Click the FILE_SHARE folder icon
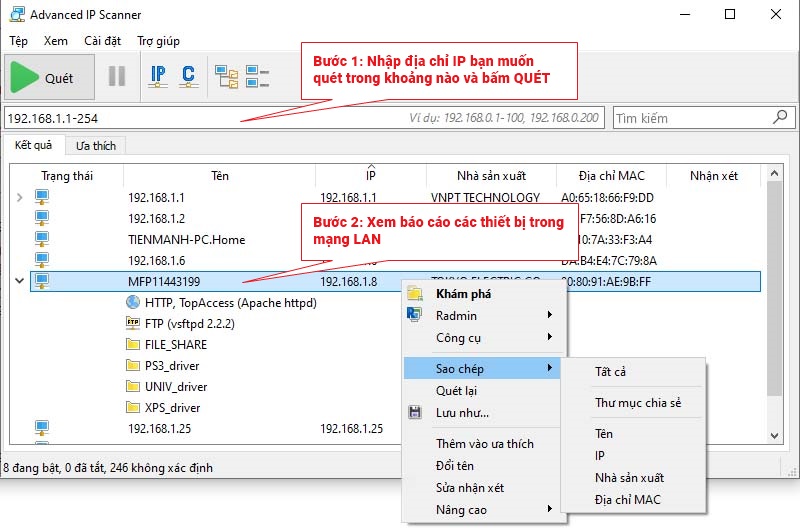Viewport: 800px width, 530px height. [x=133, y=344]
